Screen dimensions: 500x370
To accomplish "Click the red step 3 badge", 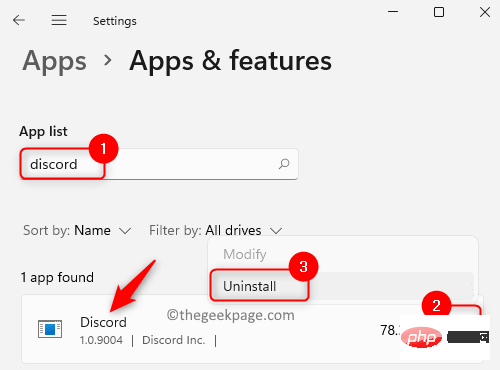I will (303, 267).
